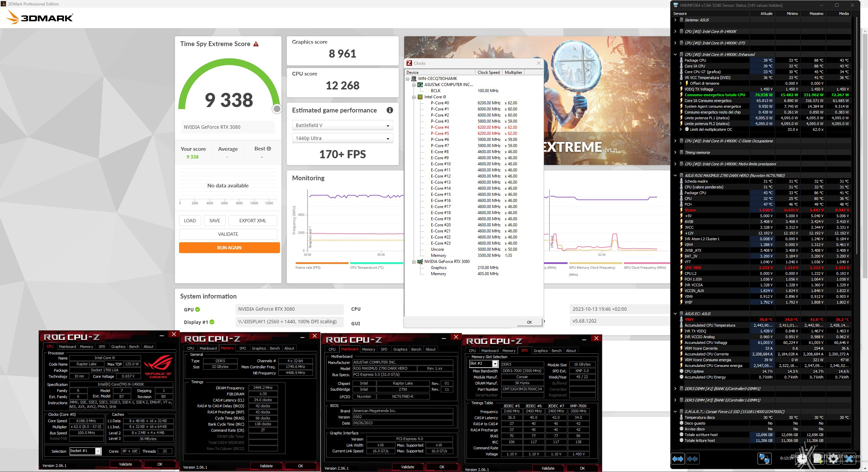
Task: Click the VALIDATE button under Export XML
Action: [x=228, y=234]
